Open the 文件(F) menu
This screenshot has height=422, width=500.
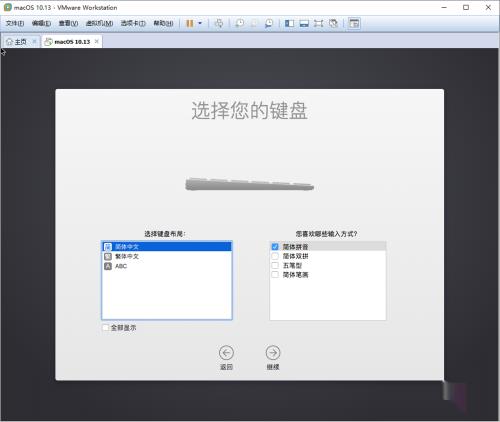[15, 23]
